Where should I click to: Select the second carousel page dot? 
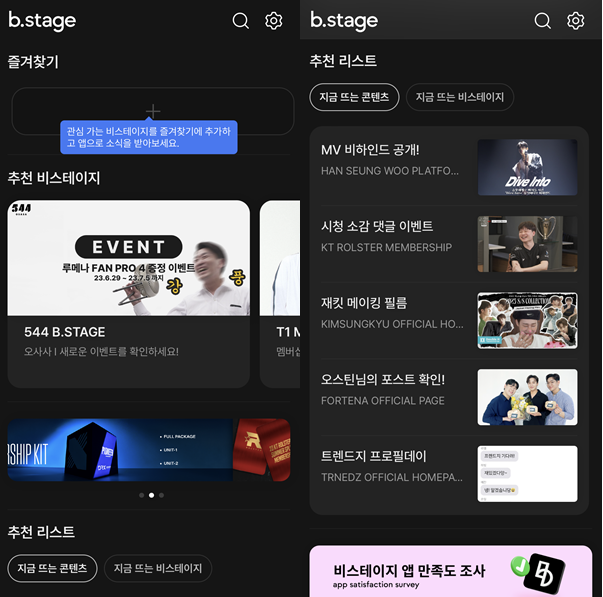pos(152,495)
